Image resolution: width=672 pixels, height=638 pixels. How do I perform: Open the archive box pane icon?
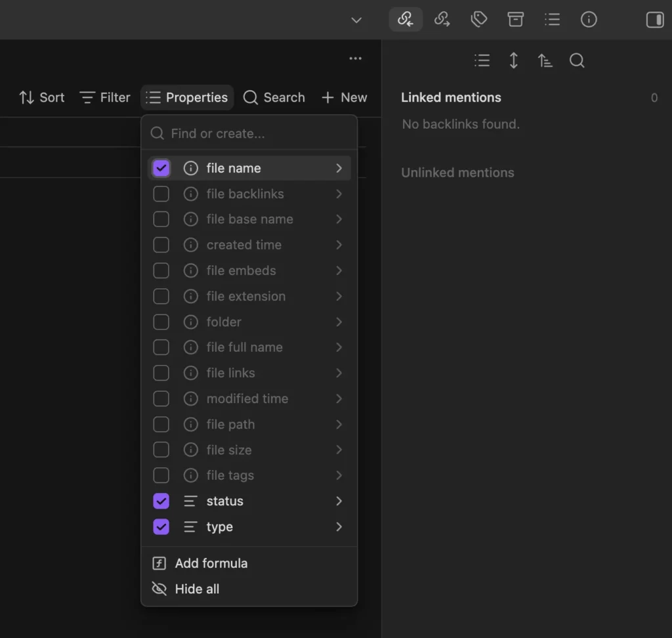click(515, 19)
